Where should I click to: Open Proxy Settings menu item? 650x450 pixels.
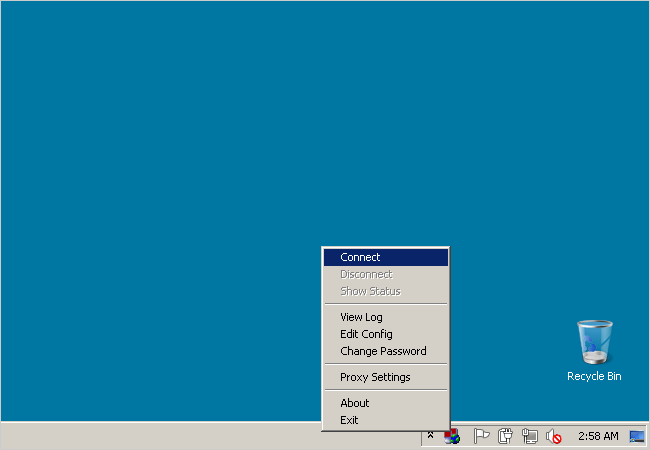[x=386, y=377]
